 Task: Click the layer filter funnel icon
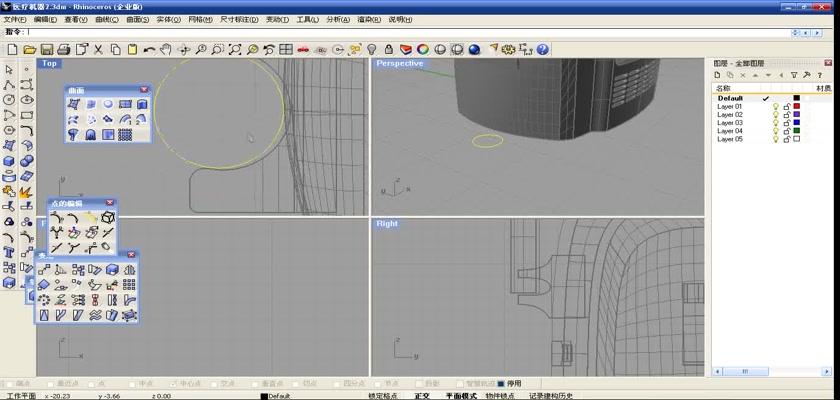pyautogui.click(x=794, y=75)
